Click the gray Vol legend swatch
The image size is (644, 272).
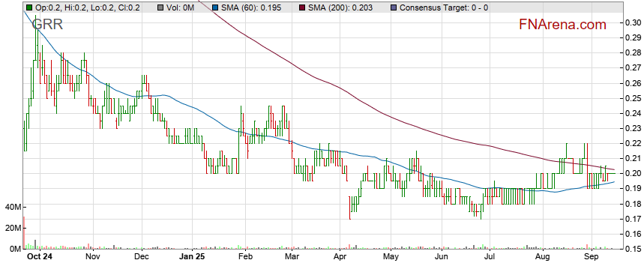tap(160, 7)
